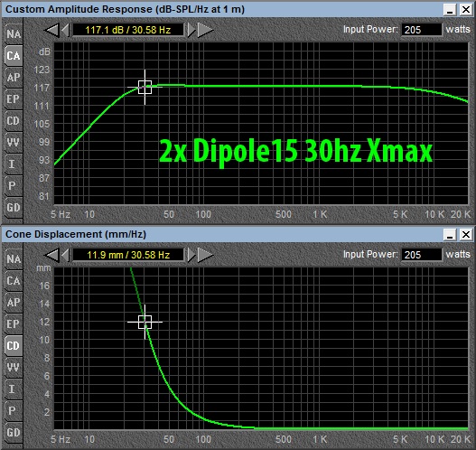Choose P tab in Custom Amplitude Response window
476x450 pixels.
(x=14, y=185)
